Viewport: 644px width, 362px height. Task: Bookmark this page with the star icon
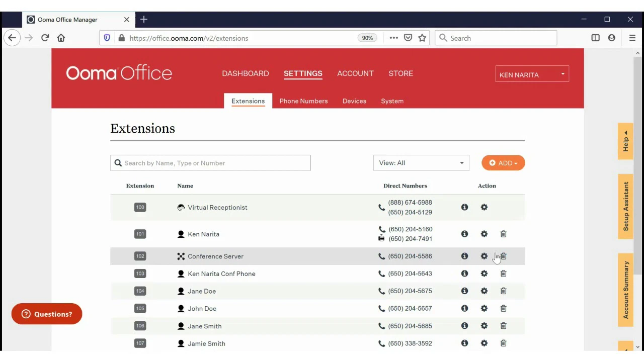(x=422, y=38)
